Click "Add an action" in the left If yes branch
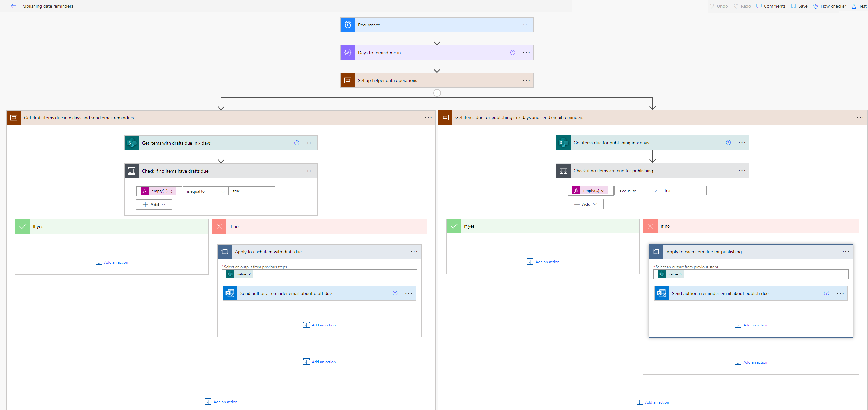The image size is (868, 410). tap(112, 262)
